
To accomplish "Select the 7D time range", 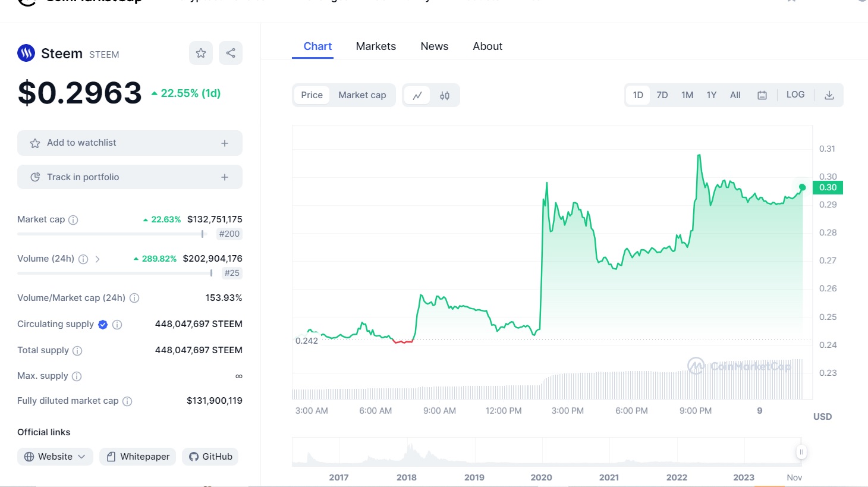I will [x=662, y=95].
